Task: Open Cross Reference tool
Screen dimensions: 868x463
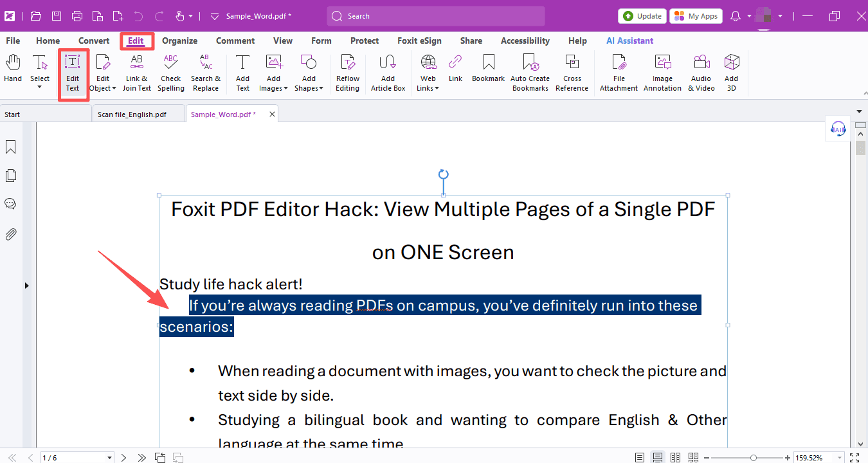Action: [572, 73]
